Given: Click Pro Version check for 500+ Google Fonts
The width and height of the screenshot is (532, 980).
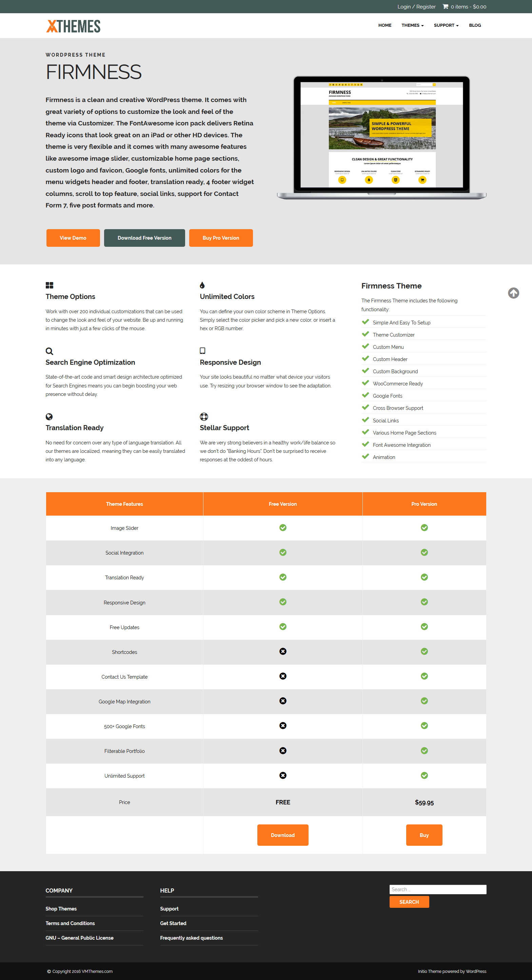Looking at the screenshot, I should pyautogui.click(x=424, y=725).
